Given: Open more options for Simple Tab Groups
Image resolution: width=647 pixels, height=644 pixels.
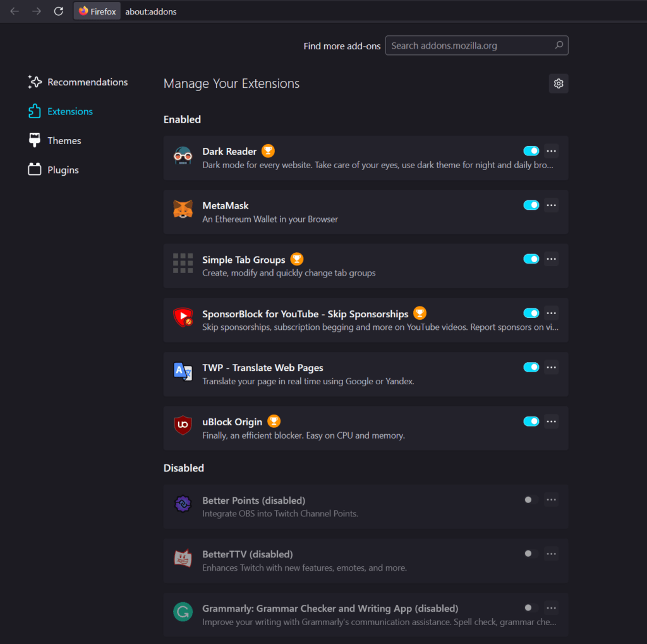Looking at the screenshot, I should [x=551, y=259].
